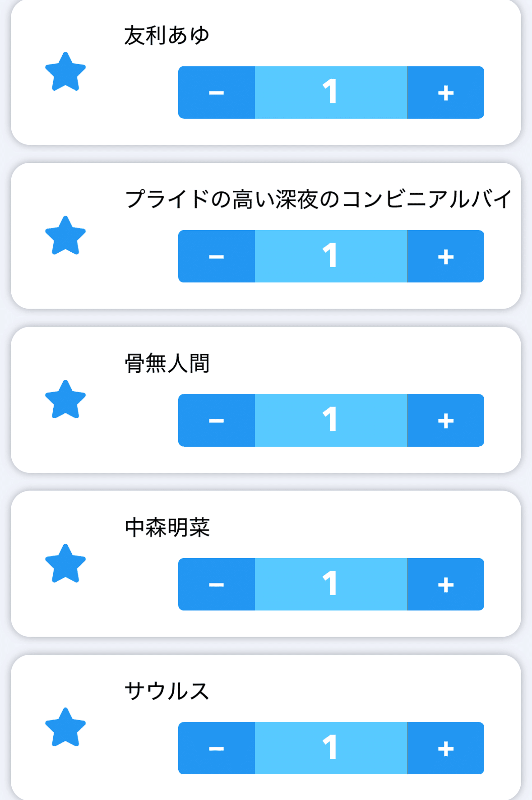
Task: Toggle the star for サウルス
Action: coord(65,728)
